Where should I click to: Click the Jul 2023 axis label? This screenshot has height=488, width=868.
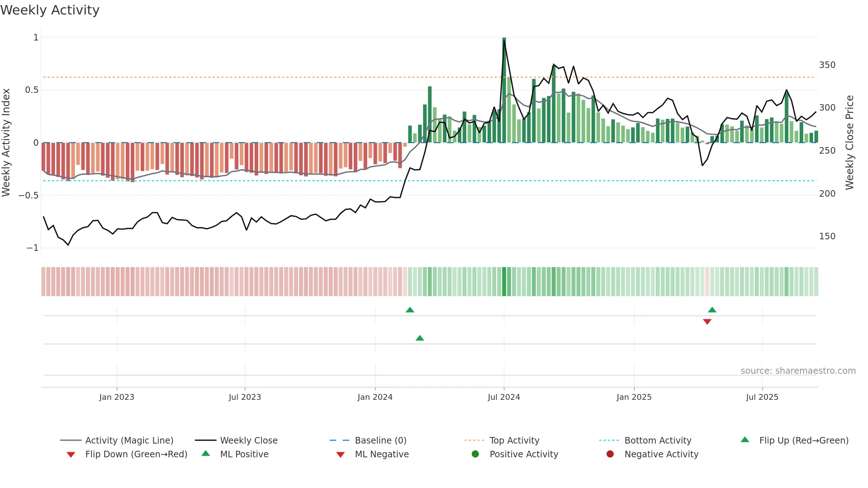coord(245,397)
